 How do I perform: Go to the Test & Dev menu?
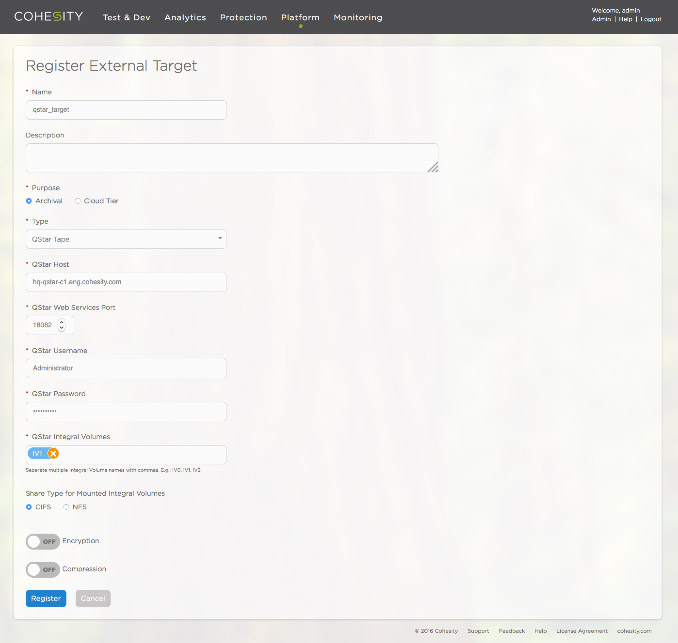pyautogui.click(x=126, y=17)
